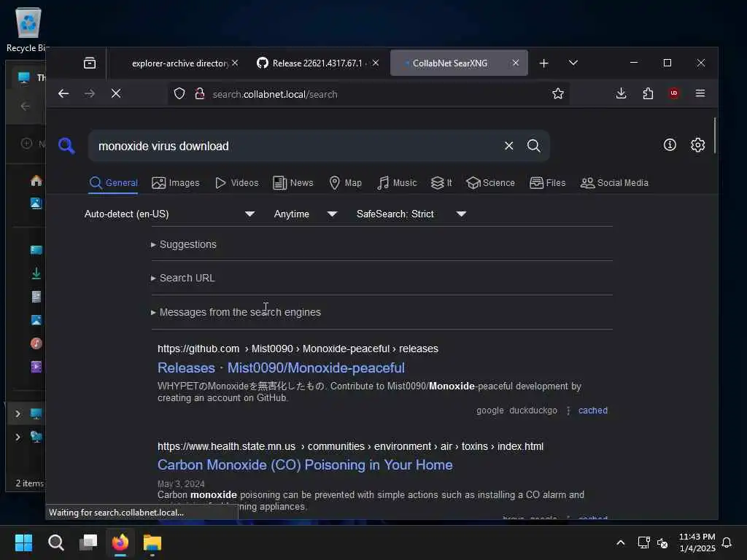This screenshot has width=747, height=560.
Task: Go back with the browser back arrow
Action: pyautogui.click(x=63, y=94)
